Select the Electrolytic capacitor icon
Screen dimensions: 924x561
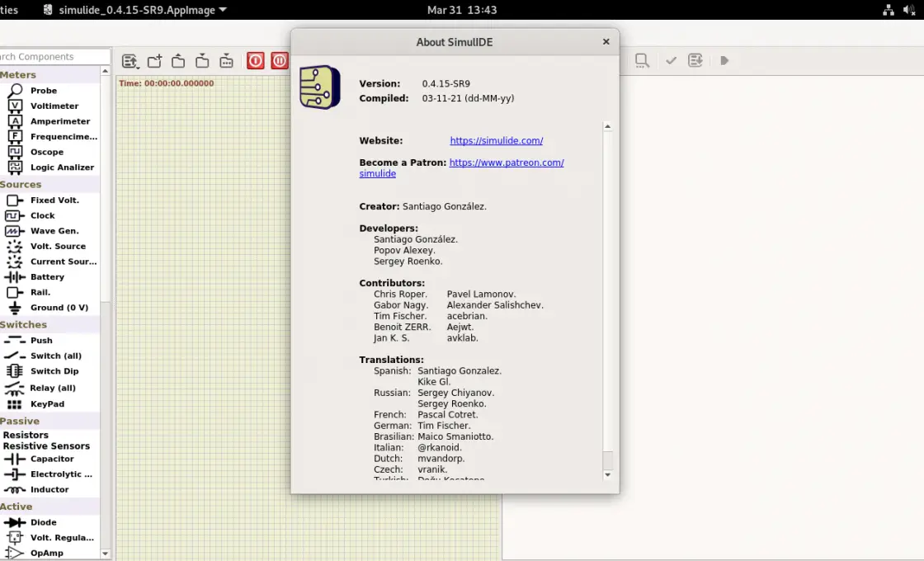pyautogui.click(x=15, y=474)
